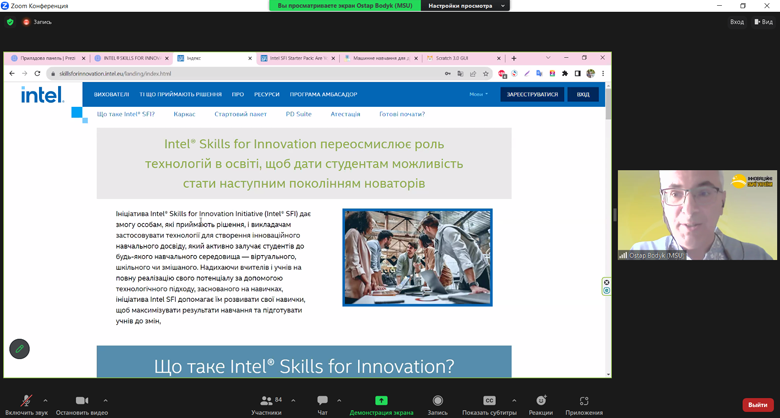Expand video options arrow next to camera

pos(105,400)
